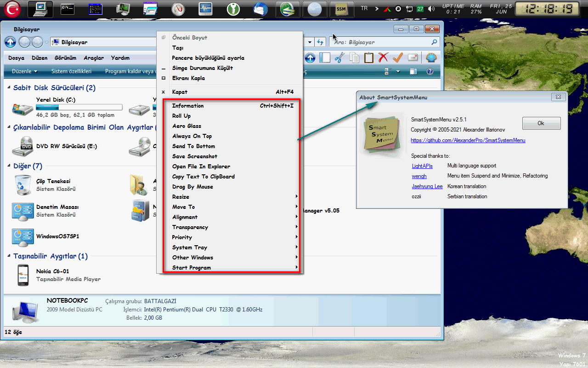
Task: Select DVD RW Sürücüsü (E:)
Action: [x=54, y=146]
